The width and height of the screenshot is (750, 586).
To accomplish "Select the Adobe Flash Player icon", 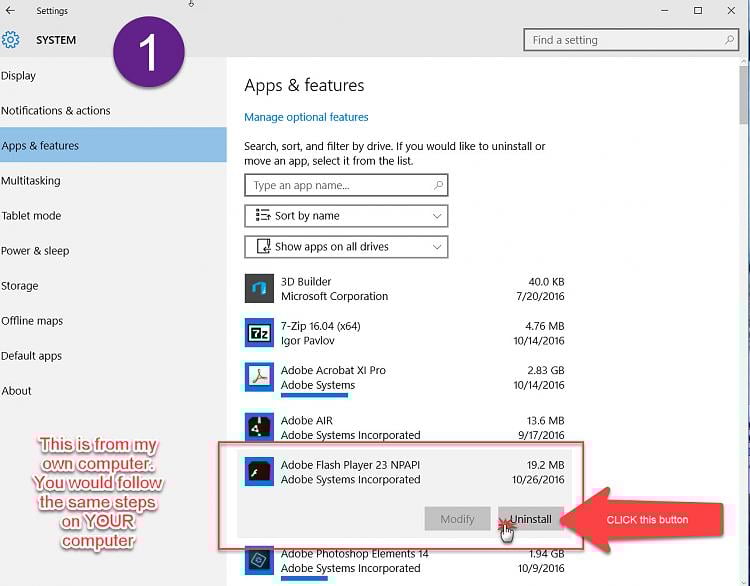I will click(259, 472).
